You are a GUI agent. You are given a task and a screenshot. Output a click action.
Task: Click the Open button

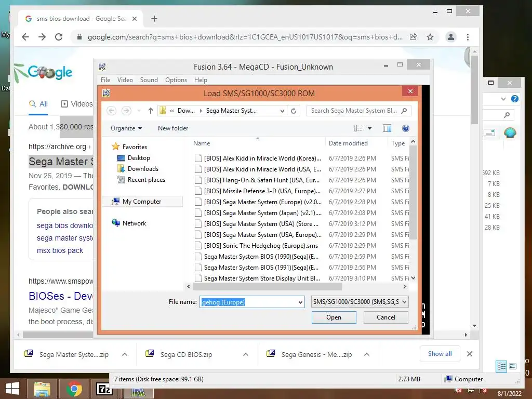334,317
